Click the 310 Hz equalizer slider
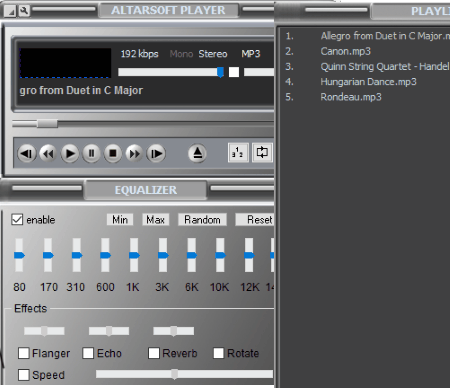 pos(77,255)
